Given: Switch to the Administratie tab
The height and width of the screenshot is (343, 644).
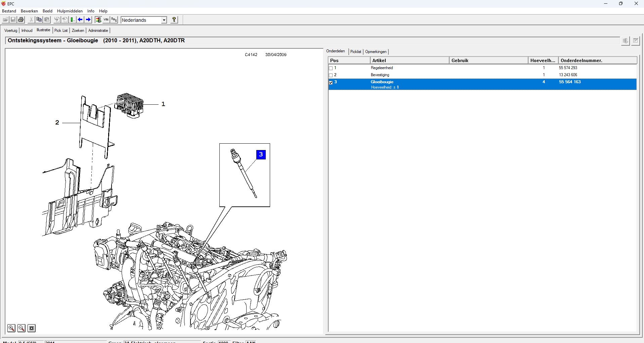Looking at the screenshot, I should point(98,31).
